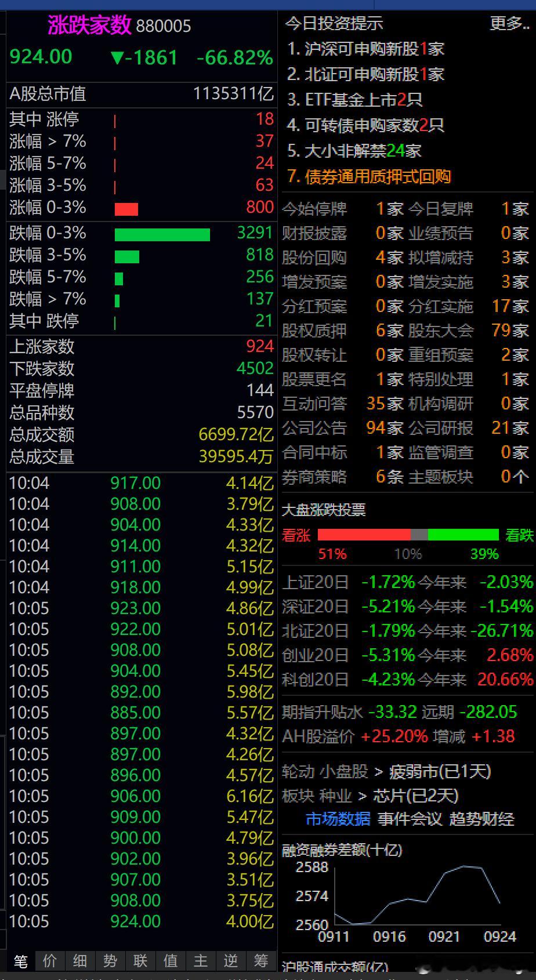Select the 跌幅 3-5% green bar

(x=127, y=256)
